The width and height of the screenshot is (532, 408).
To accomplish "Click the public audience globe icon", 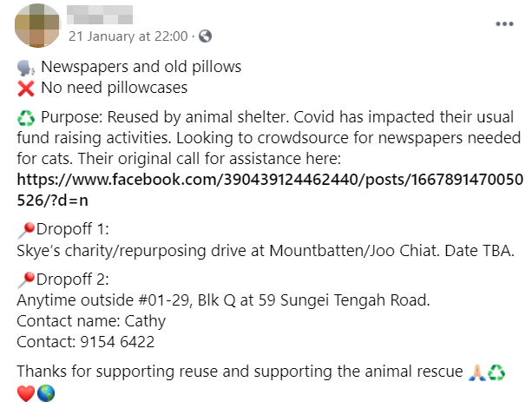I will click(205, 36).
